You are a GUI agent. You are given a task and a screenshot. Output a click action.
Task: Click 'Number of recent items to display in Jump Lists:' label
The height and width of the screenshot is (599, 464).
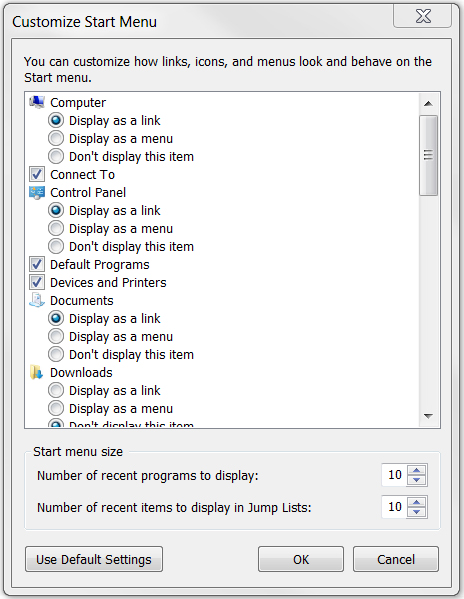point(174,508)
